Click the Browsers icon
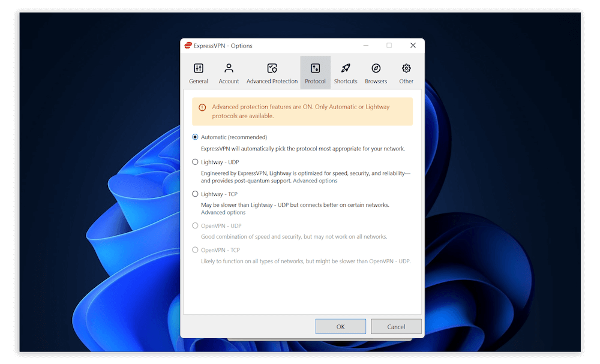600x364 pixels. click(x=376, y=68)
